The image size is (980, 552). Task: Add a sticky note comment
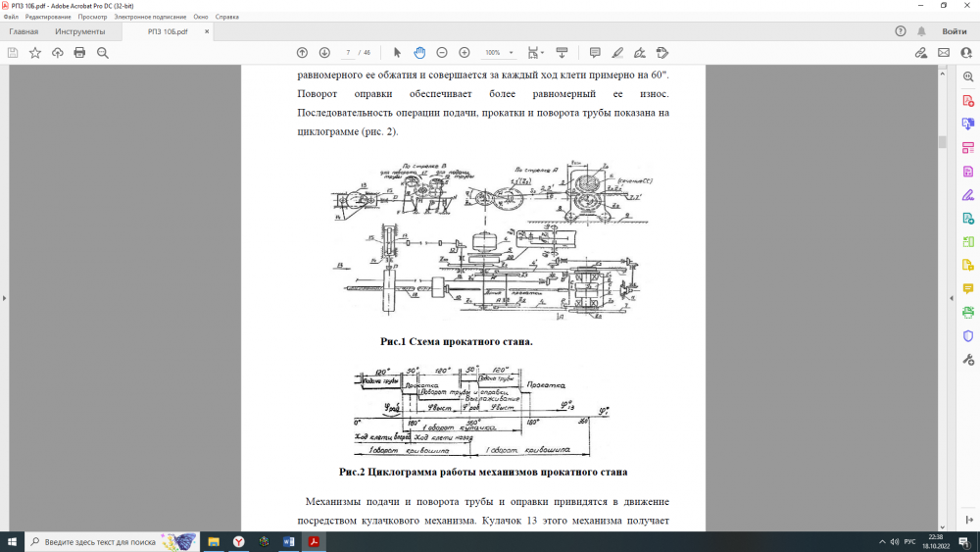[595, 52]
